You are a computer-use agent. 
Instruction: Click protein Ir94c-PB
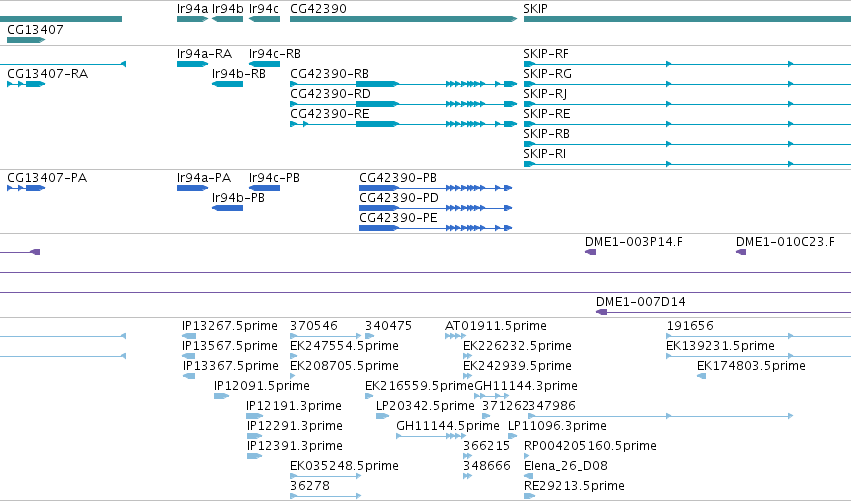tap(264, 188)
